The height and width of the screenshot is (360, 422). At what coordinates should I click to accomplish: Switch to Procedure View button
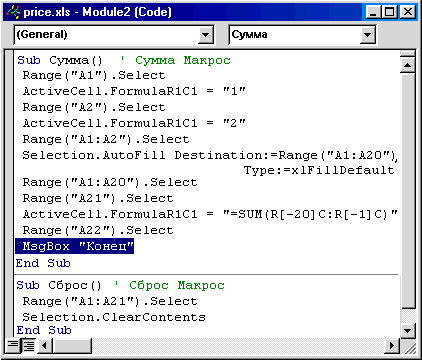point(13,345)
